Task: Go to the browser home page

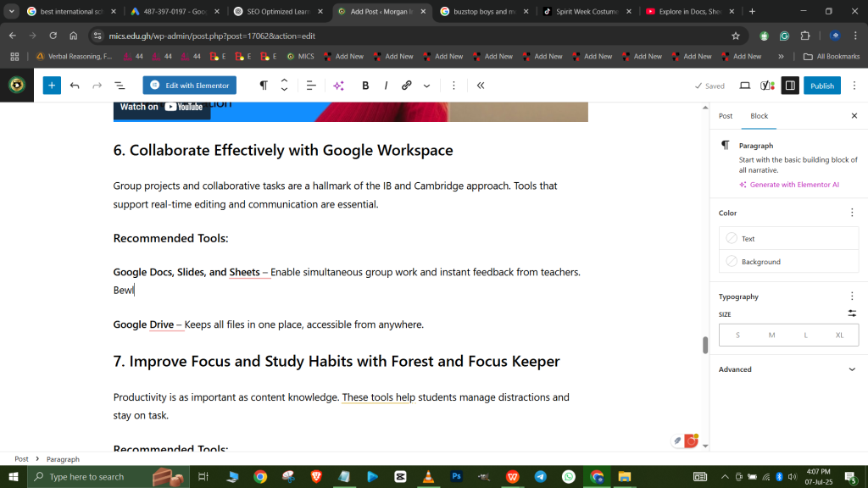Action: pos(74,36)
